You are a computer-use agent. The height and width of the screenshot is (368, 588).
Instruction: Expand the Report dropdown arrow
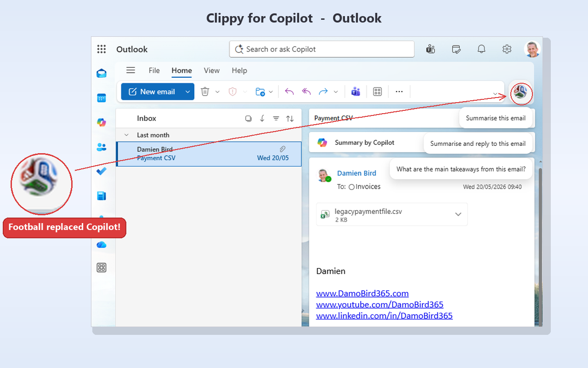click(x=245, y=92)
